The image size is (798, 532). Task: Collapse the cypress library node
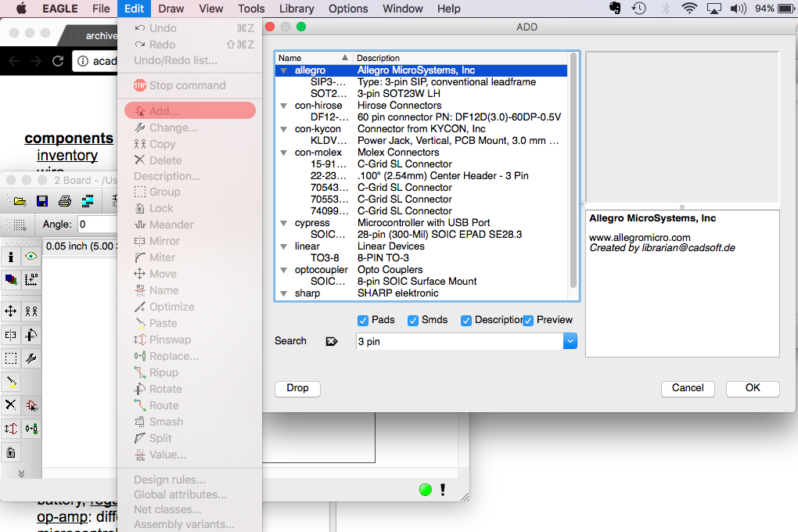click(283, 223)
